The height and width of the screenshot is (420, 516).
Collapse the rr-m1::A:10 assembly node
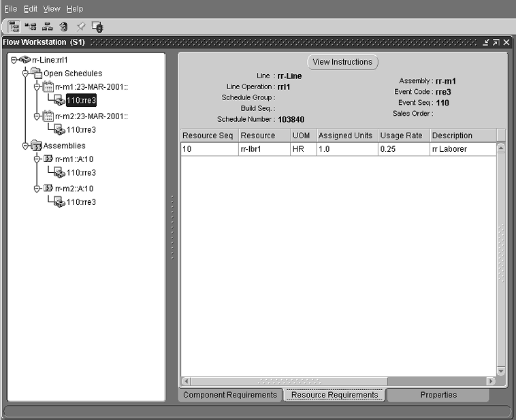click(37, 159)
